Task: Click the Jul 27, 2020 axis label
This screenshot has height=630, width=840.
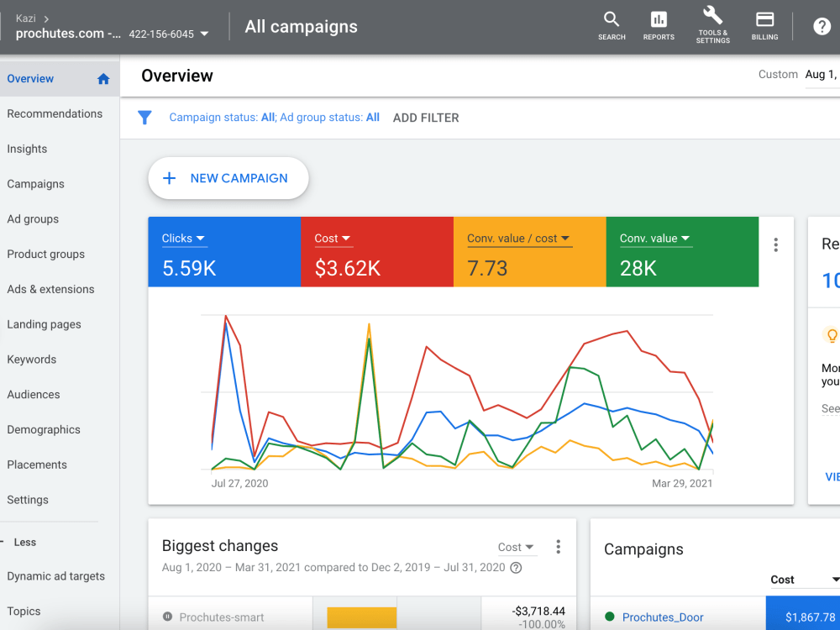Action: pos(239,483)
